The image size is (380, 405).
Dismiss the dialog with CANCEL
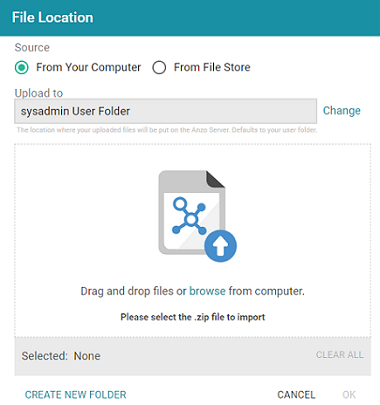point(296,395)
